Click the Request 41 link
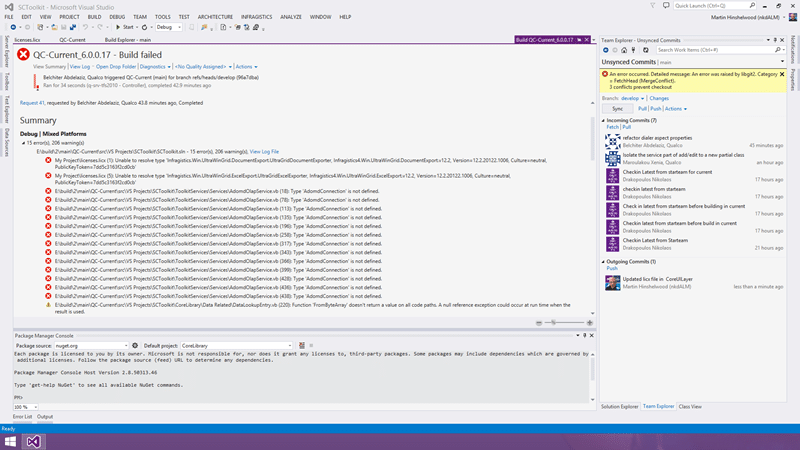Screen dimensions: 800x450 (x=32, y=103)
